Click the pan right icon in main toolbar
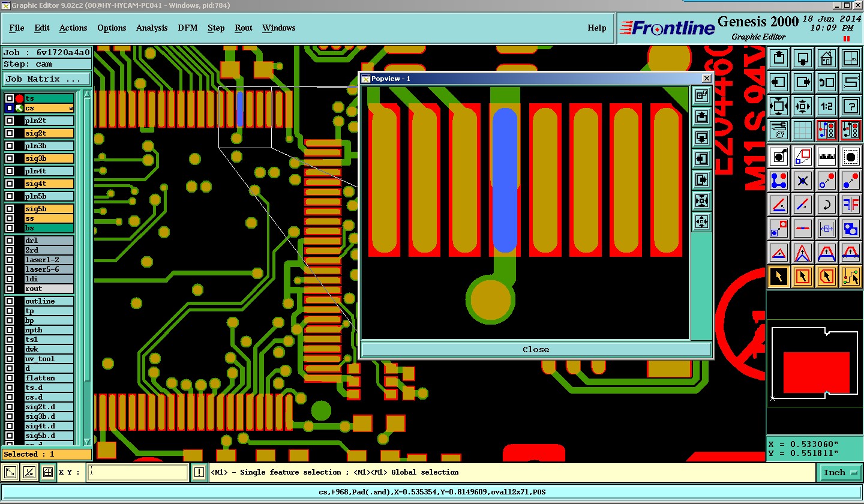Viewport: 864px width, 504px height. [x=803, y=82]
